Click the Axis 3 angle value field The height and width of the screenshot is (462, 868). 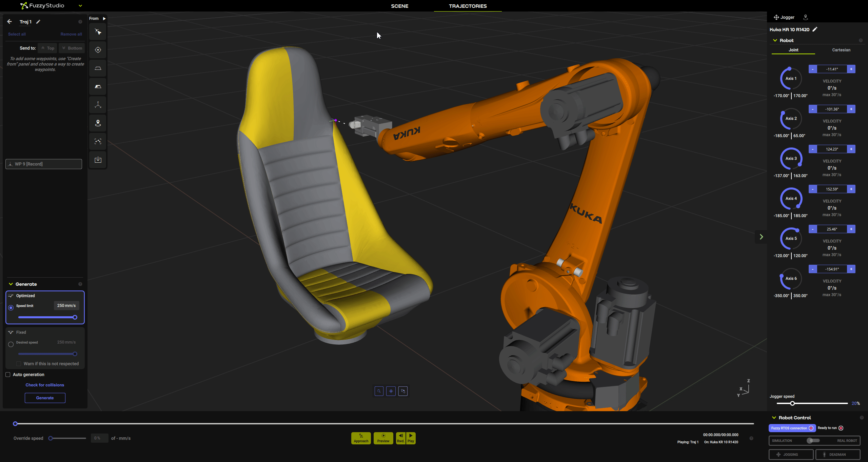[x=832, y=149]
